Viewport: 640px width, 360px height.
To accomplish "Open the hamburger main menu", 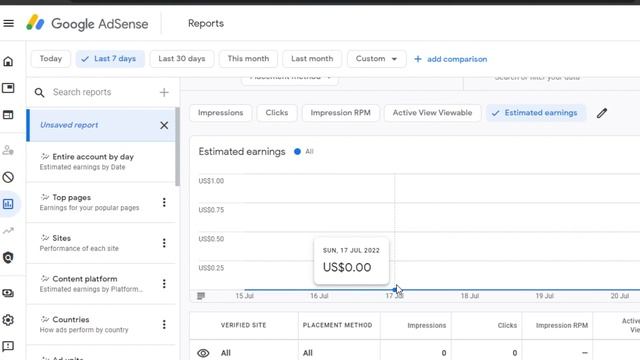I will pyautogui.click(x=9, y=23).
